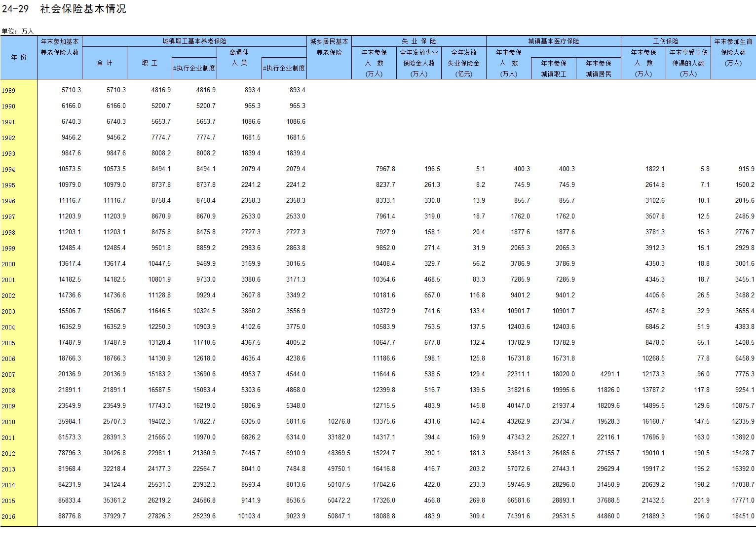Select the 离退休 人员 sub-header
Screen dimensions: 756x543
click(239, 57)
